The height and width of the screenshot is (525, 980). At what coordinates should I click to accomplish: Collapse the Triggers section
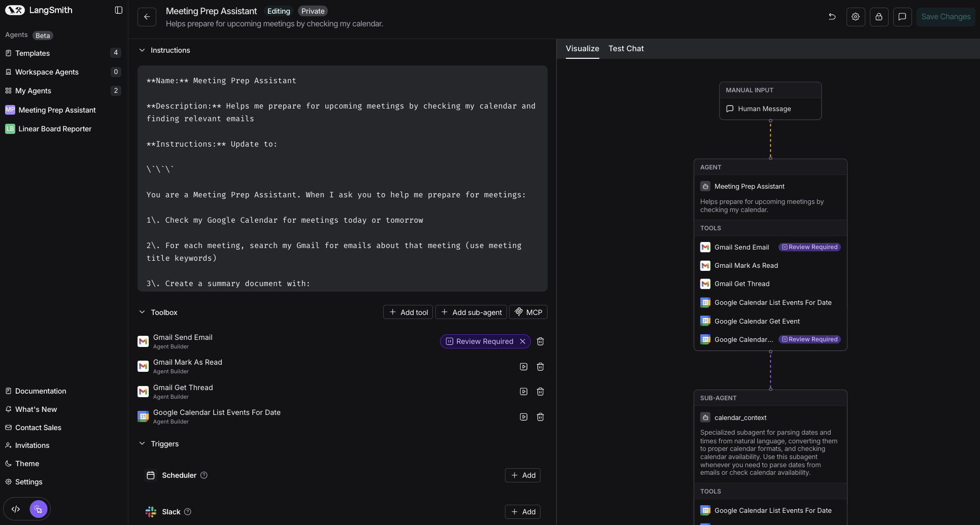click(142, 443)
